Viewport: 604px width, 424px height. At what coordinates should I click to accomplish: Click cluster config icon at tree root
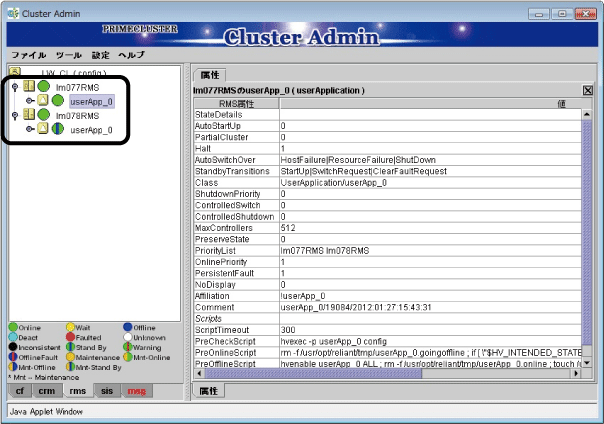click(15, 73)
